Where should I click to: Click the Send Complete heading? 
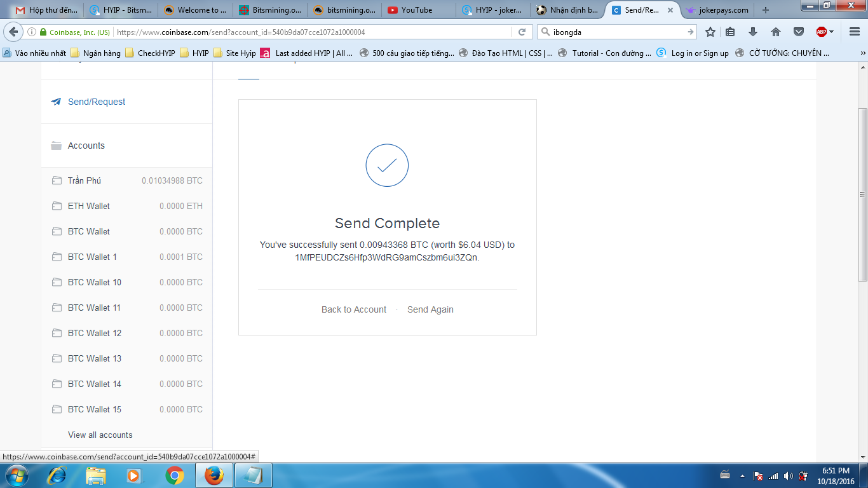(388, 223)
